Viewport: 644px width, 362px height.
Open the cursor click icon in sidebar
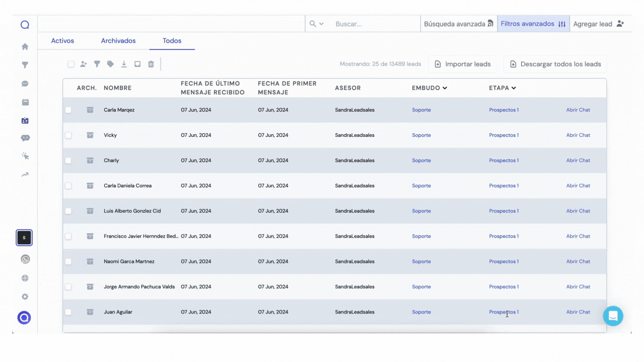tap(25, 156)
